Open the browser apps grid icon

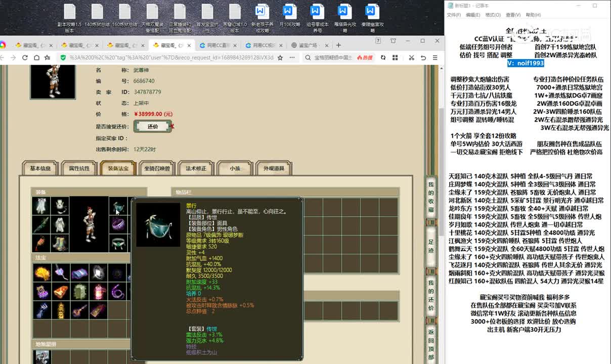[395, 58]
